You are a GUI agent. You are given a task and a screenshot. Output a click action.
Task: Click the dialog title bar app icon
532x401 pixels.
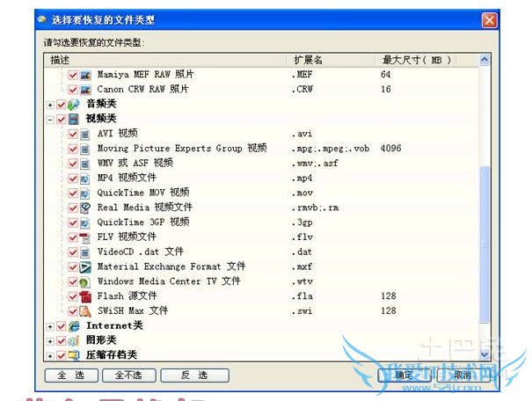(42, 19)
